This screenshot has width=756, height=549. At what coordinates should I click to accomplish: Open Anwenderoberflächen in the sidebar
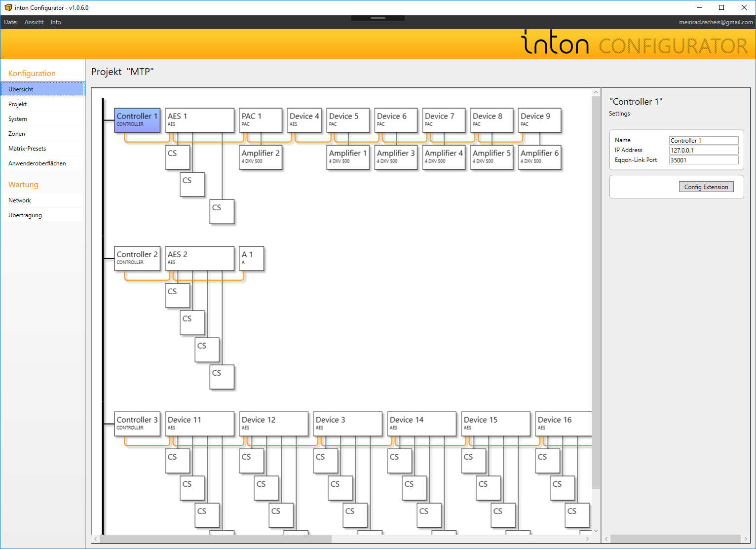(43, 163)
